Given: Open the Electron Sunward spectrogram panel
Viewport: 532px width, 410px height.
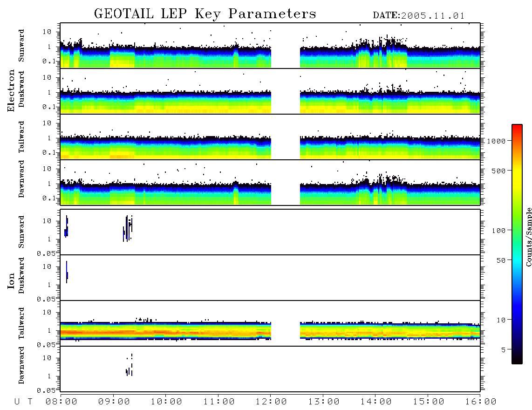Looking at the screenshot, I should pos(270,46).
